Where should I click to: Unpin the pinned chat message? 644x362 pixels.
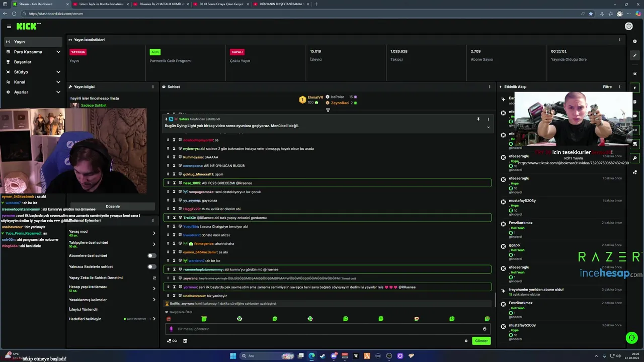click(478, 119)
